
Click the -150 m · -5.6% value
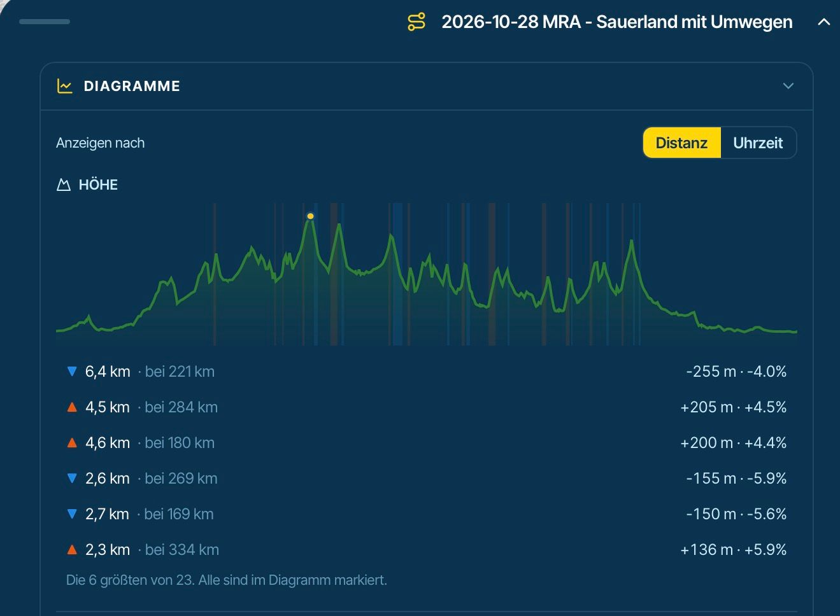pos(736,514)
